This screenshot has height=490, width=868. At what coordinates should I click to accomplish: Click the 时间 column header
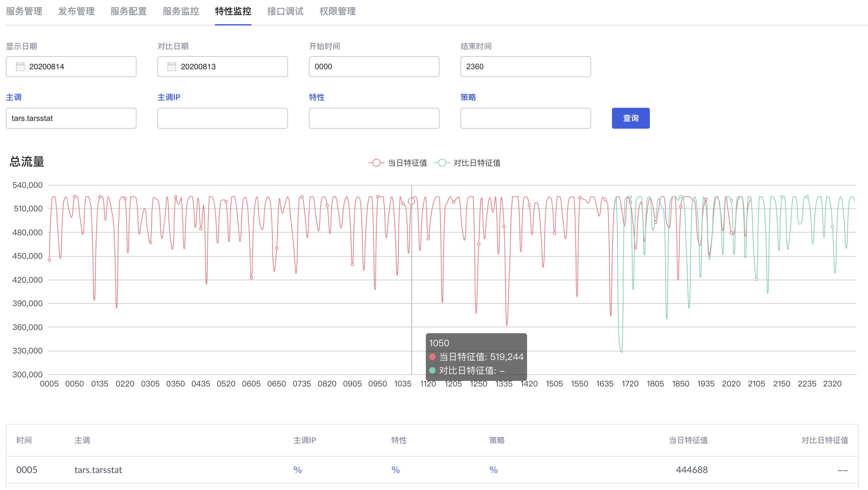(24, 440)
